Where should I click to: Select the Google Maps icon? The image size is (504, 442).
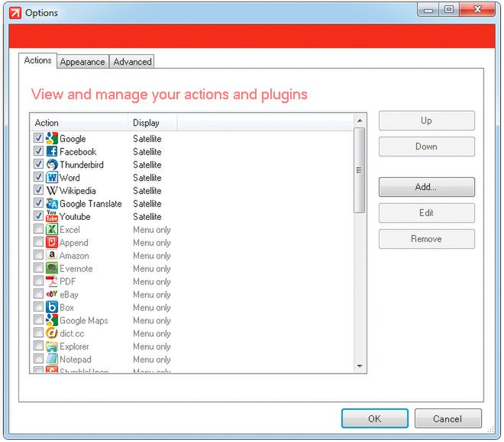52,321
